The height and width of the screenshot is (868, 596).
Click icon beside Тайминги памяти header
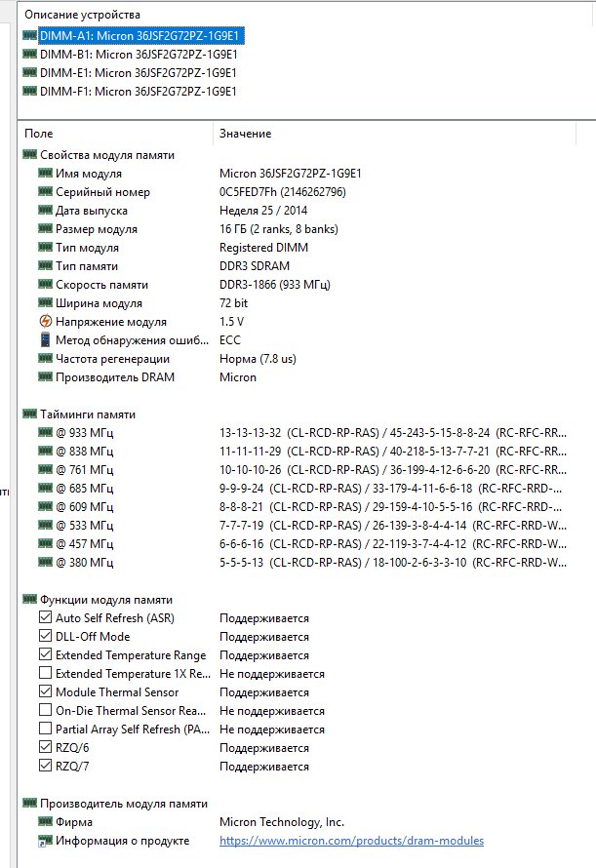pyautogui.click(x=30, y=414)
